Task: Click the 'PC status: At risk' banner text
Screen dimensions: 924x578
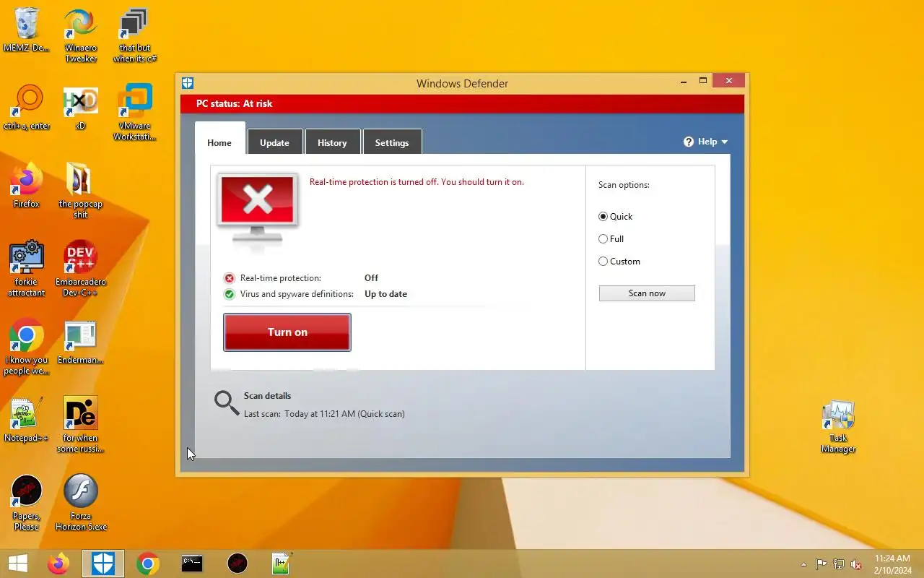Action: point(234,103)
